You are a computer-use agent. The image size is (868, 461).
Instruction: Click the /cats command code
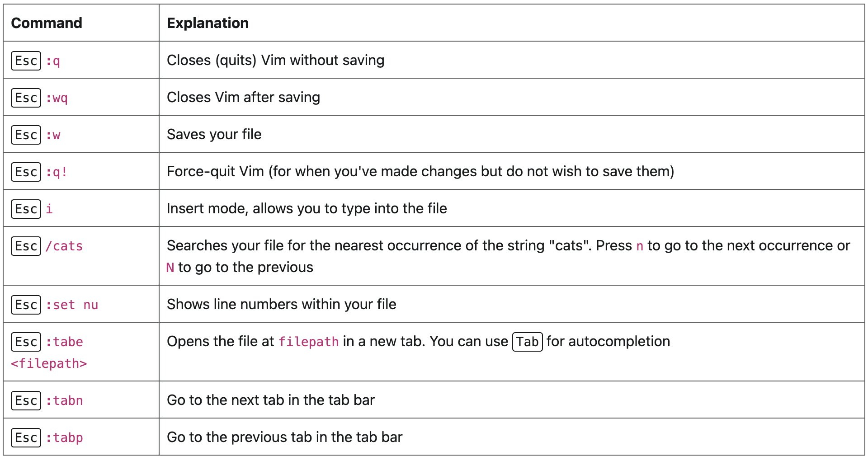(64, 246)
